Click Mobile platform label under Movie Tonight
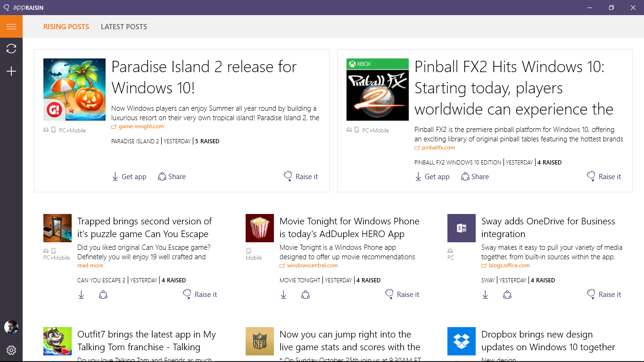Image resolution: width=644 pixels, height=362 pixels. (254, 258)
